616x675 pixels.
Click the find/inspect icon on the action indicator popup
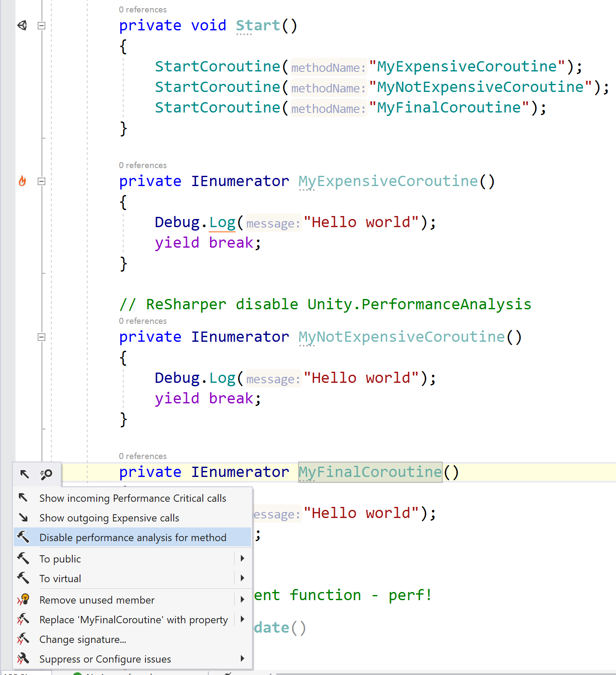(x=46, y=474)
